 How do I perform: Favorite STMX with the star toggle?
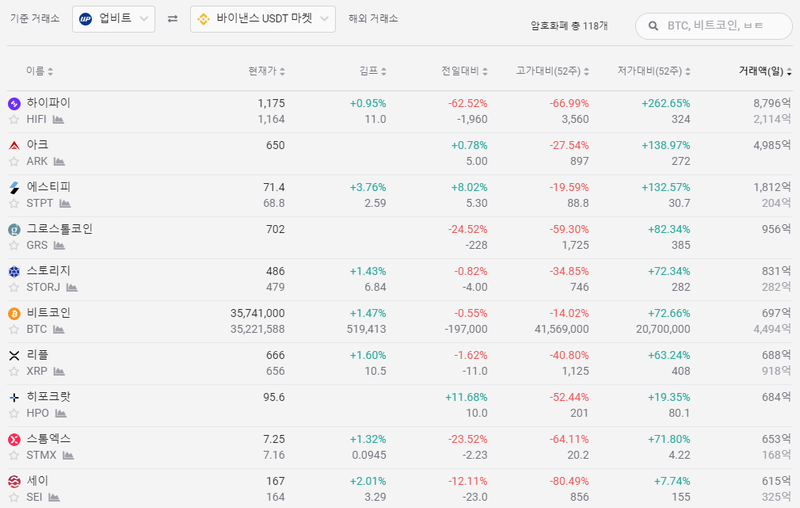(14, 455)
